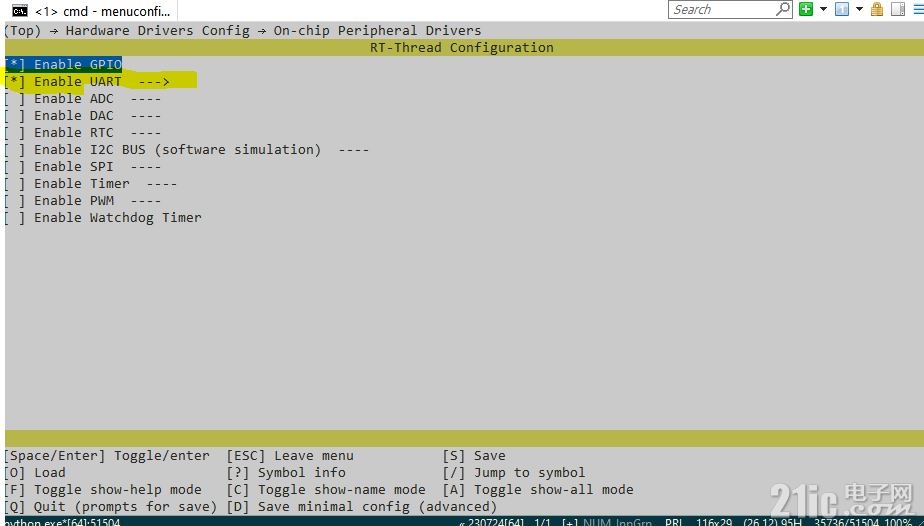Click the [F] Toggle show-help mode hint
Viewport: 924px width, 526px height.
pyautogui.click(x=103, y=490)
